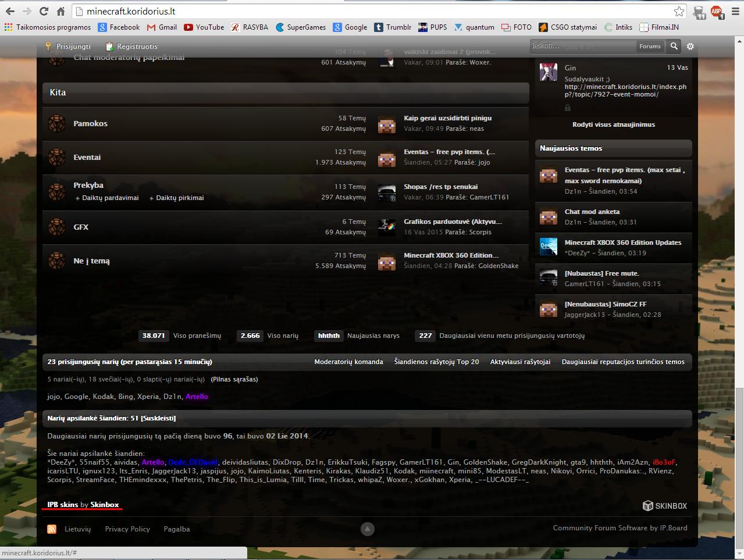
Task: Bookmark this page with the star icon
Action: [x=679, y=11]
